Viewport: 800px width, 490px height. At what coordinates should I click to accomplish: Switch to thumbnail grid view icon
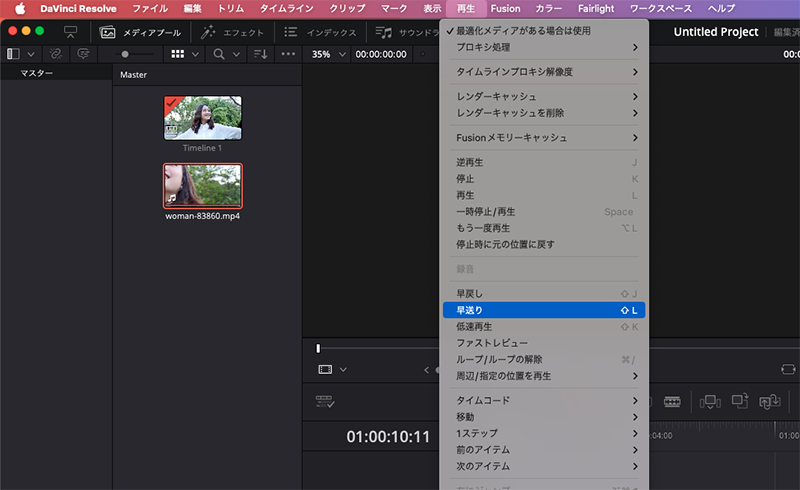click(x=178, y=54)
